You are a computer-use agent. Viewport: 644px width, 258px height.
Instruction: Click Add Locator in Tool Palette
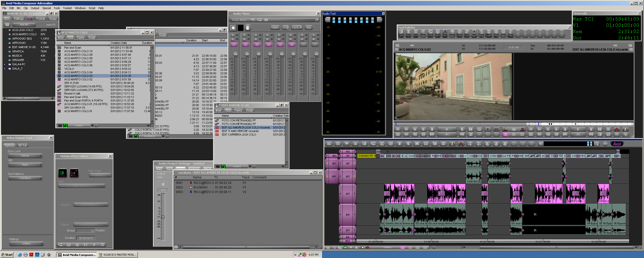[474, 34]
